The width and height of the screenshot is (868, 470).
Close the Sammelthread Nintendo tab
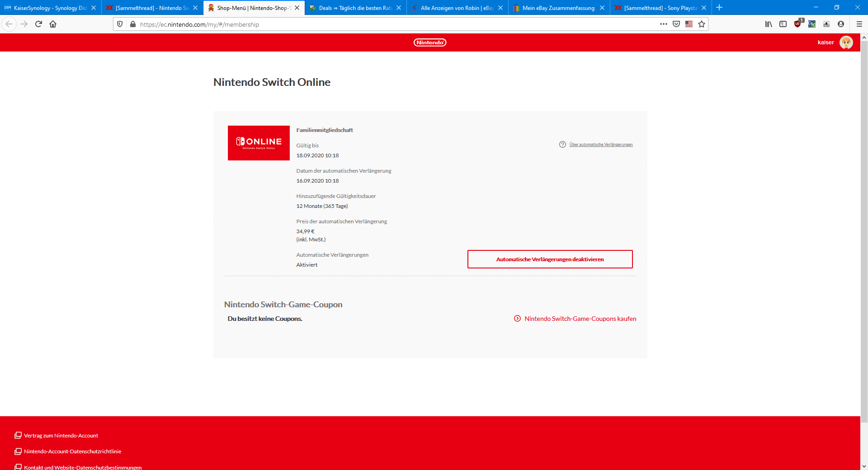[195, 8]
